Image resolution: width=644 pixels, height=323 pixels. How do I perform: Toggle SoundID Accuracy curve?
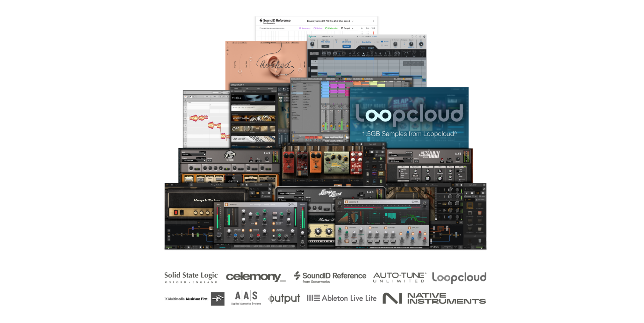pyautogui.click(x=305, y=28)
